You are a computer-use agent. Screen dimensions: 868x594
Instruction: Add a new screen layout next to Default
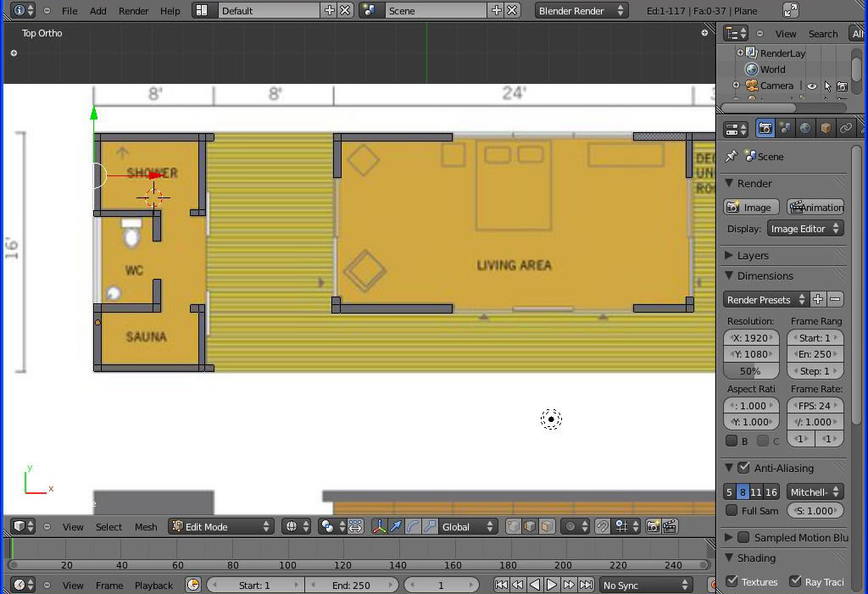(330, 10)
